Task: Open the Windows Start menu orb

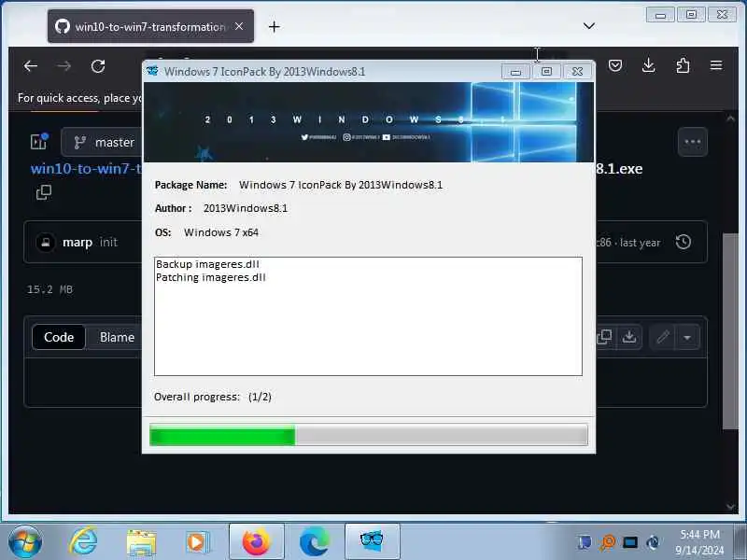Action: pos(24,542)
